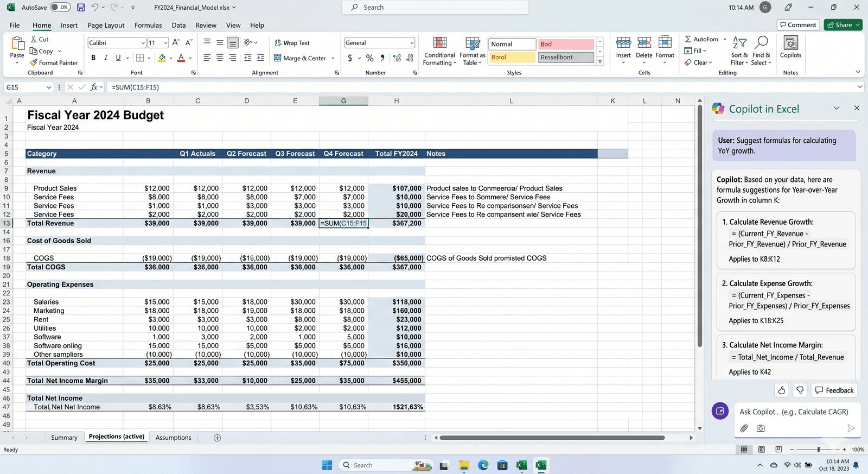This screenshot has height=474, width=868.
Task: Switch to Page Layout view icon
Action: pos(762,450)
